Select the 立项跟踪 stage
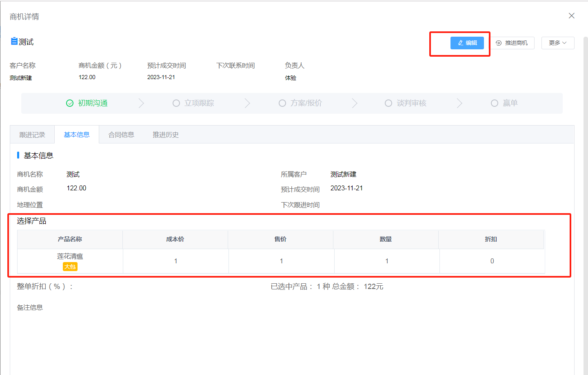Image resolution: width=588 pixels, height=375 pixels. click(x=193, y=103)
